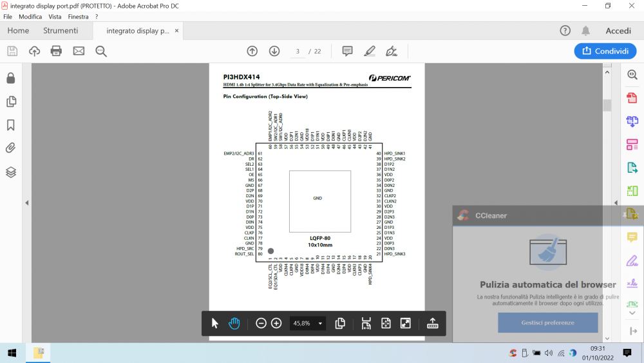Show the attachments paperclip panel
The height and width of the screenshot is (363, 644).
tap(11, 148)
